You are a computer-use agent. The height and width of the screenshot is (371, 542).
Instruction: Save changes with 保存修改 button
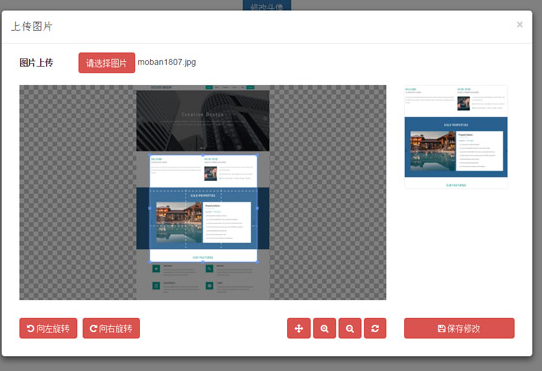coord(459,328)
